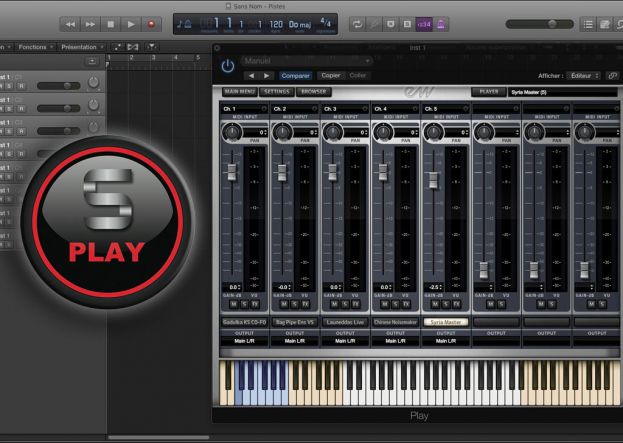Image resolution: width=623 pixels, height=443 pixels.
Task: Click the rewind transport button
Action: (x=69, y=23)
